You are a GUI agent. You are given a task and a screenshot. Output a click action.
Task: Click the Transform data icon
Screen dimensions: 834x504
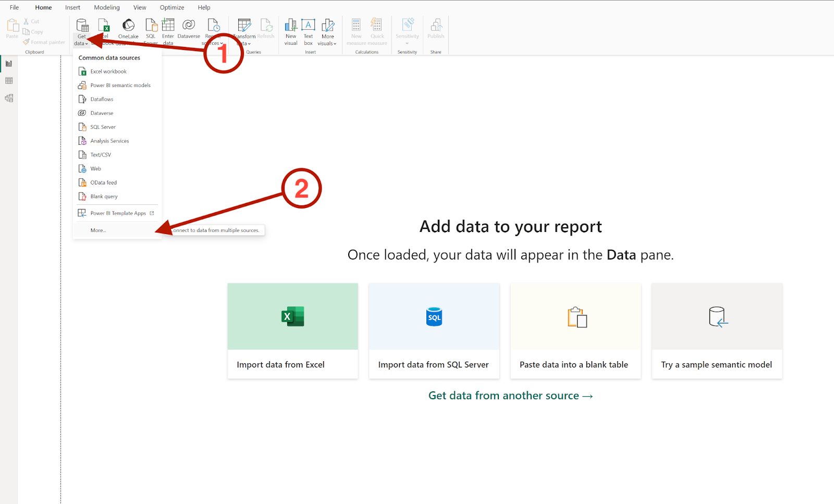pos(244,25)
